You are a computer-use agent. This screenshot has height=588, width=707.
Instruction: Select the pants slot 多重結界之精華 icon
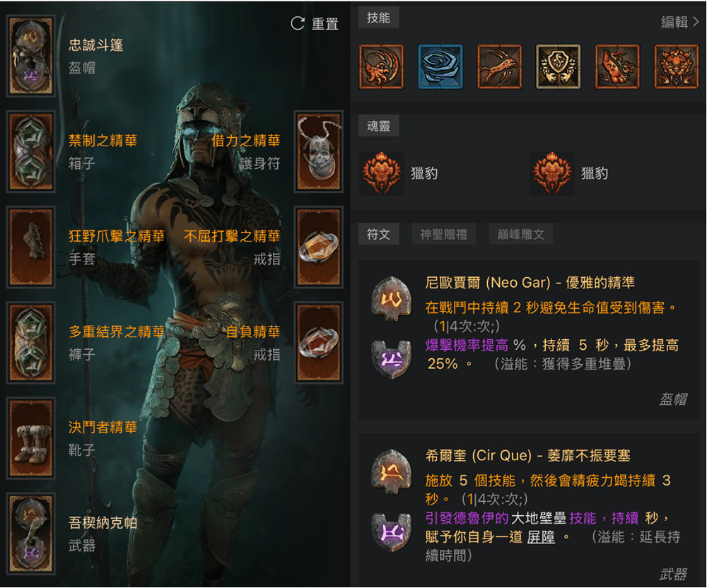point(30,343)
